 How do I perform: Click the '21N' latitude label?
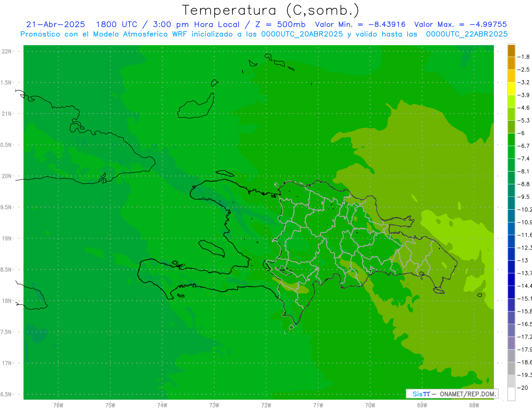(x=6, y=114)
